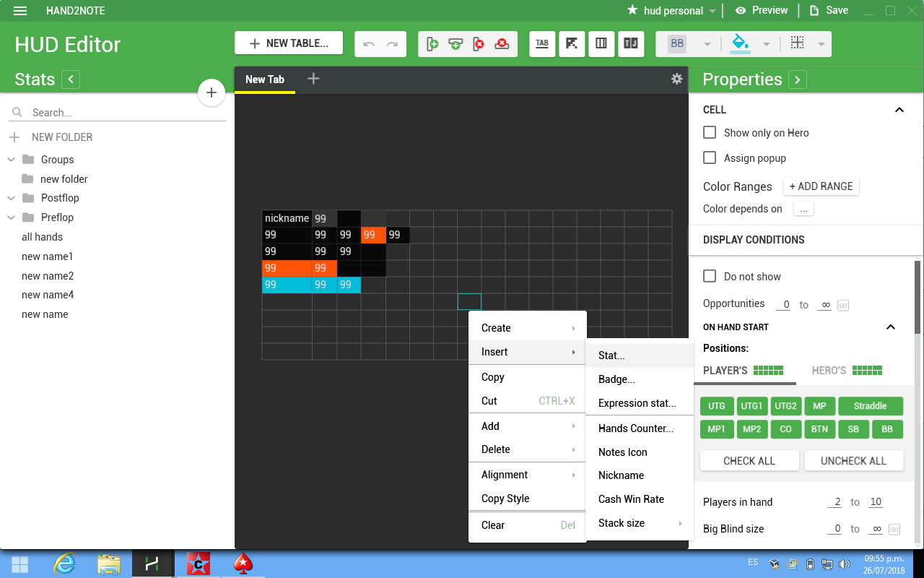
Task: Open PokerStars from the taskbar
Action: tap(243, 564)
